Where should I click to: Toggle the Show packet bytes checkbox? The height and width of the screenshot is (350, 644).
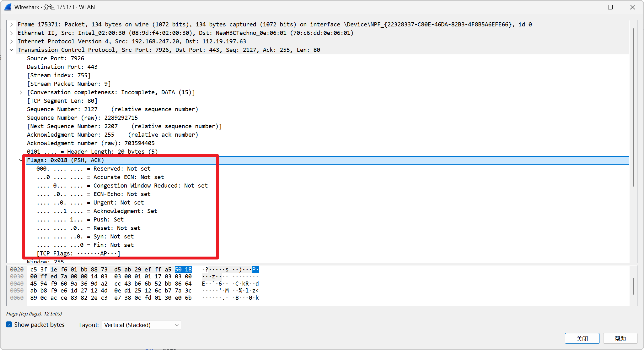click(x=9, y=325)
